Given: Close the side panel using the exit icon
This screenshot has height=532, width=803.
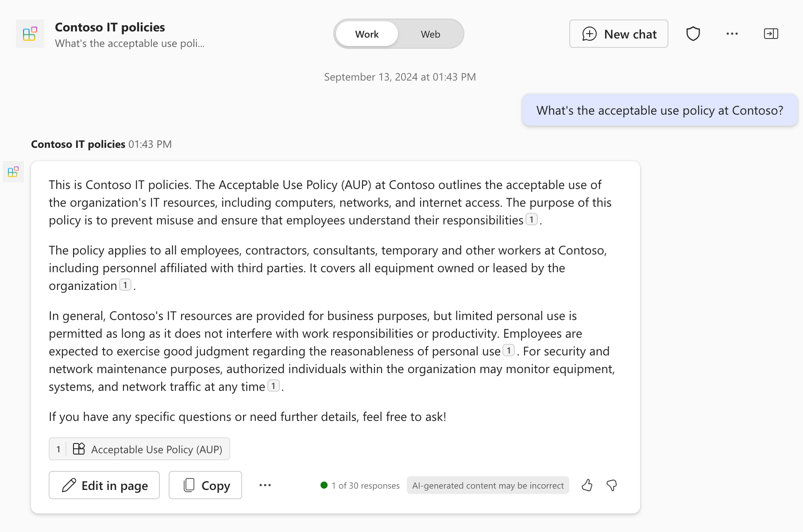Looking at the screenshot, I should (771, 34).
